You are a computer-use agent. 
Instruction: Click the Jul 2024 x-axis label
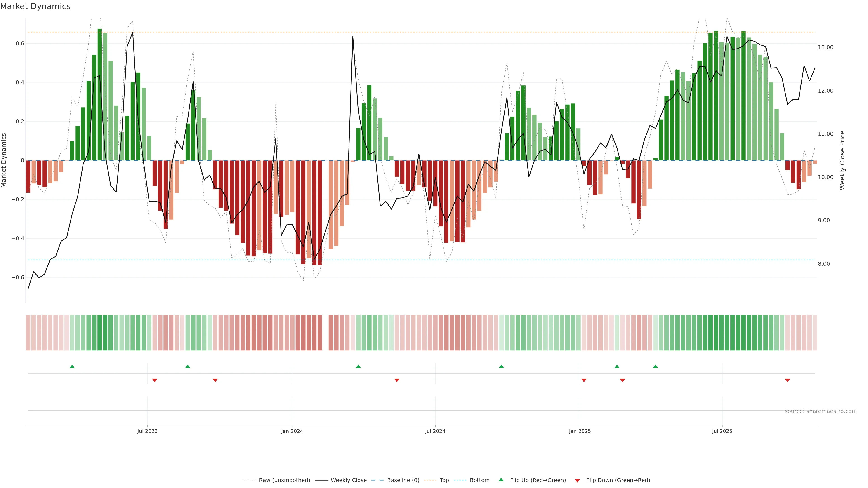coord(435,431)
